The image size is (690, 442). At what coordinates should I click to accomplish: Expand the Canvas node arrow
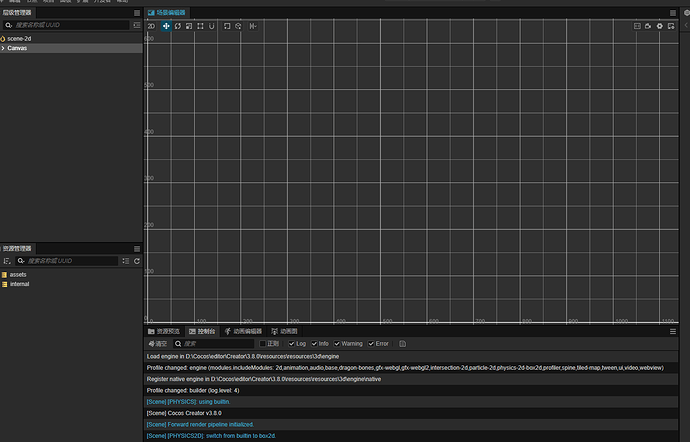3,48
